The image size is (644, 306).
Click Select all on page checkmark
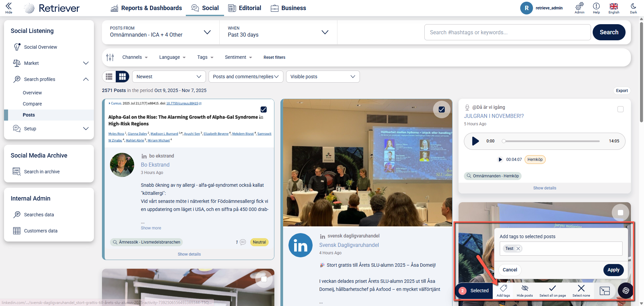click(x=552, y=291)
